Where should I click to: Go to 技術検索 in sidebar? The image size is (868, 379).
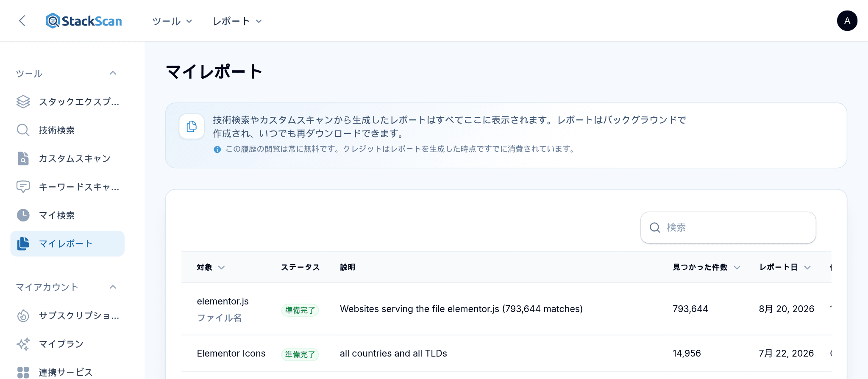(x=67, y=130)
